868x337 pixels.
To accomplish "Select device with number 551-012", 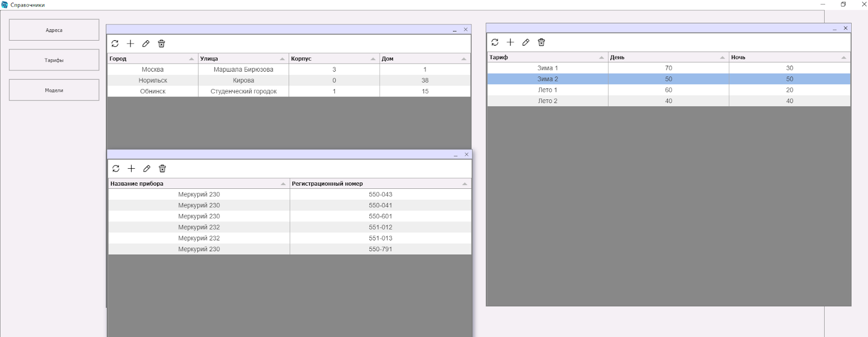I will click(380, 227).
